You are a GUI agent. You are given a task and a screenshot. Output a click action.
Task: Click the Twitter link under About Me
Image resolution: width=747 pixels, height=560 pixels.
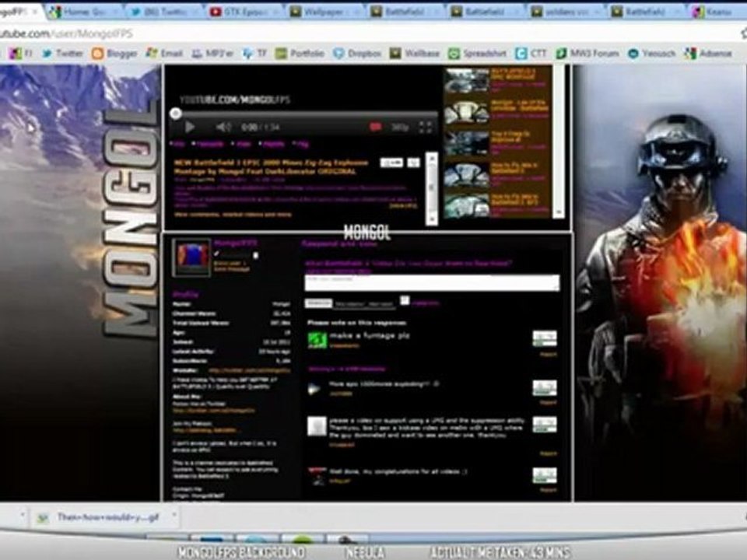[213, 410]
